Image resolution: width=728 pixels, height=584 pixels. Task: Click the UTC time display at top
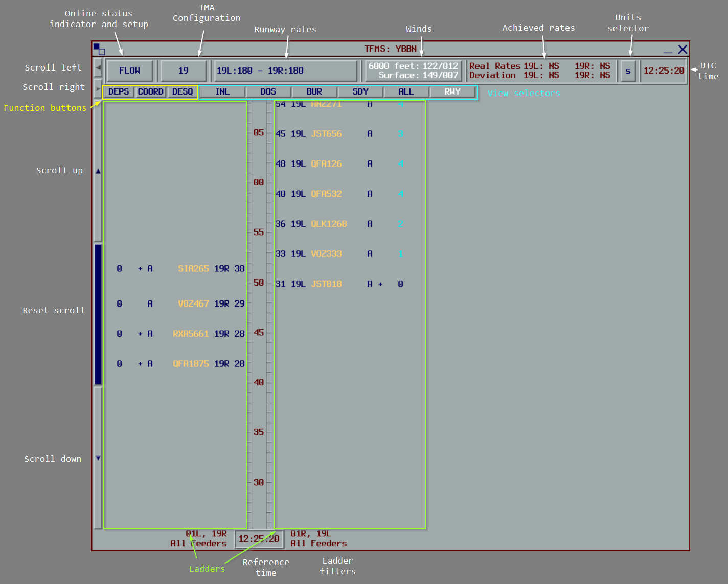[664, 71]
